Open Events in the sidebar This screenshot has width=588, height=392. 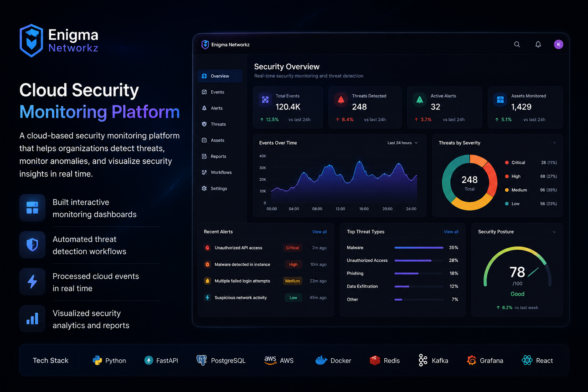click(220, 92)
